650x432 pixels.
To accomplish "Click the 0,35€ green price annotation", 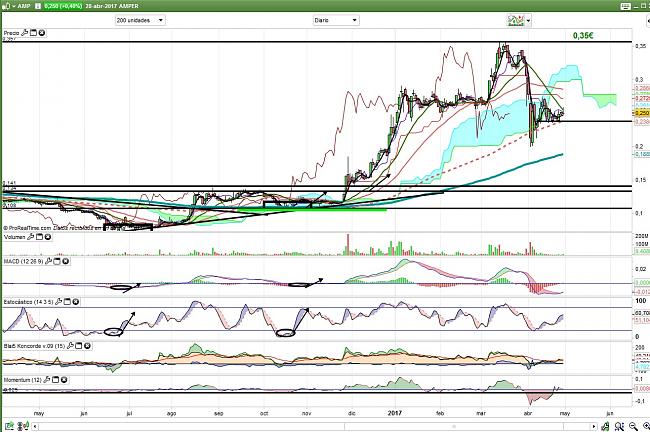I will pyautogui.click(x=583, y=36).
